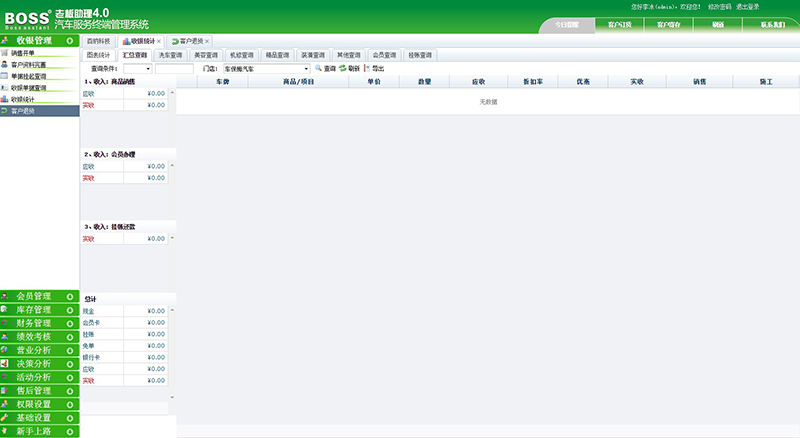Viewport: 800px width, 438px height.
Task: Click scroll-up arrow of 商品销售 income panel
Action: click(x=172, y=93)
